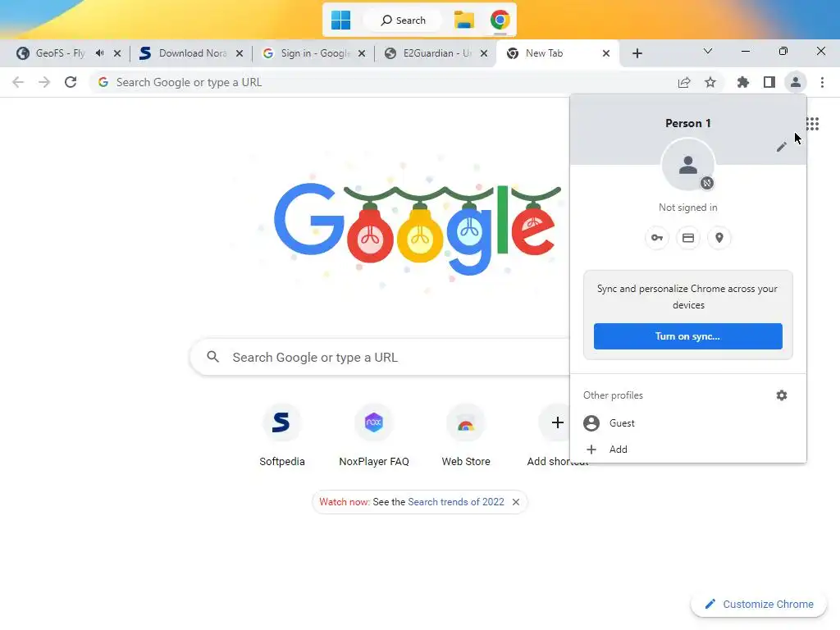Click the Google holiday doodle
Screen dimensions: 840x630
tap(418, 230)
